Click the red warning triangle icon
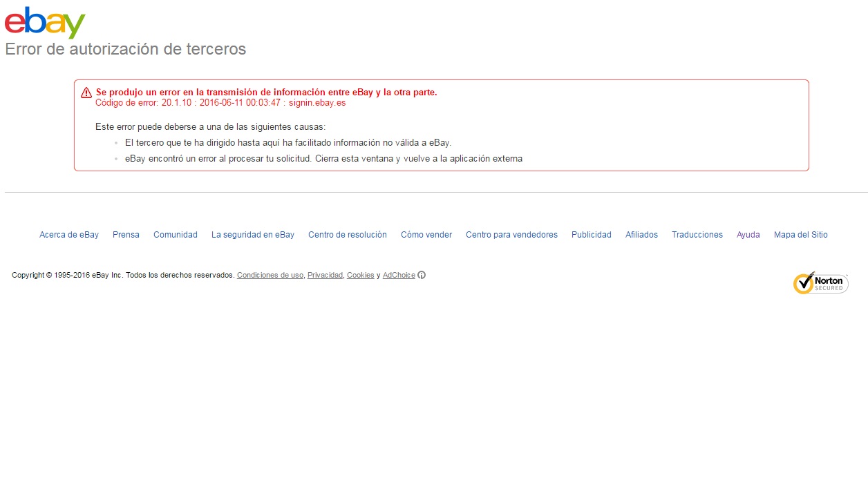 [86, 93]
